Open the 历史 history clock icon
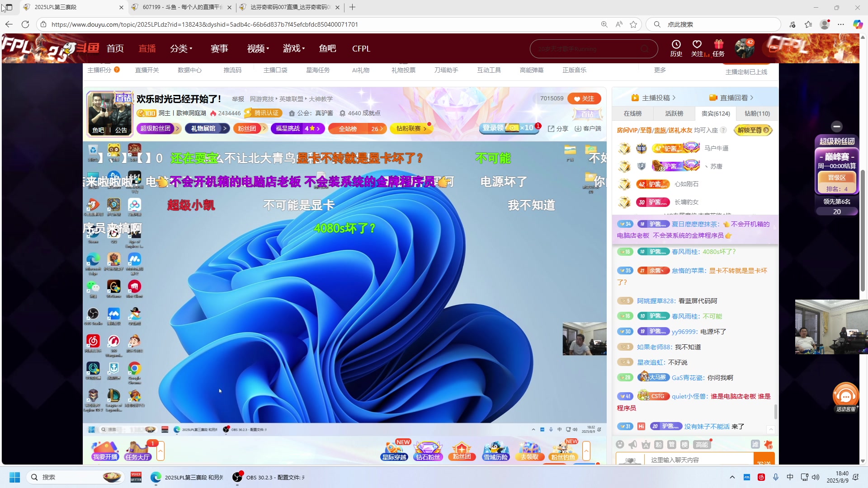This screenshot has height=488, width=868. pos(676,48)
